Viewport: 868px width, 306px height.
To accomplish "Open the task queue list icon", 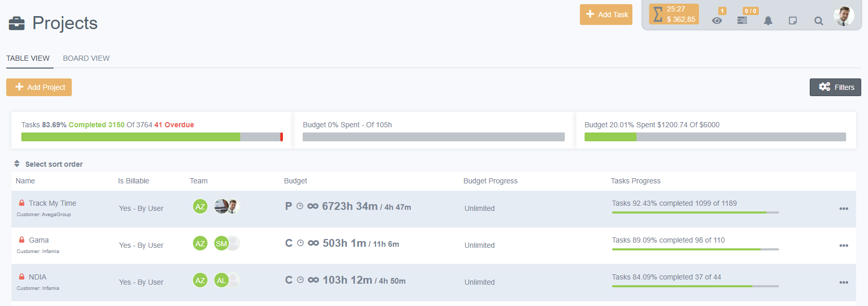I will point(742,21).
